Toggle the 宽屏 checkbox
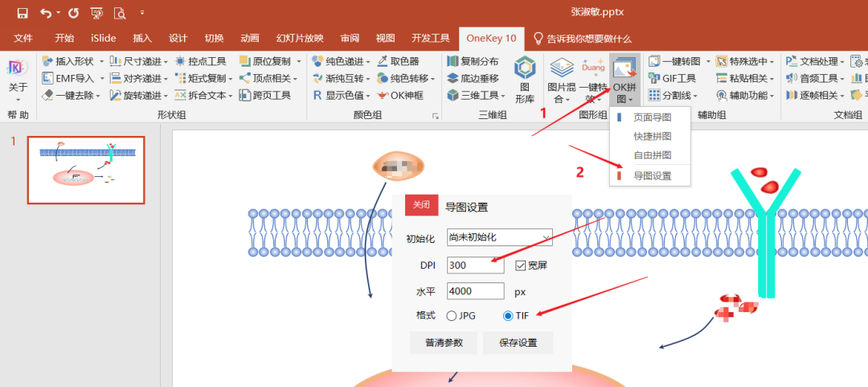The width and height of the screenshot is (868, 387). tap(520, 266)
